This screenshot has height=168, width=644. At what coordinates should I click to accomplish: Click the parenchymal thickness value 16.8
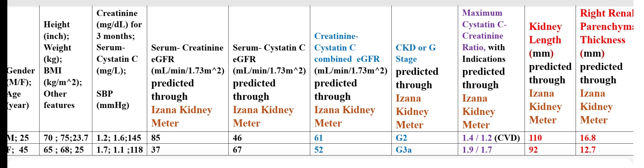[588, 138]
